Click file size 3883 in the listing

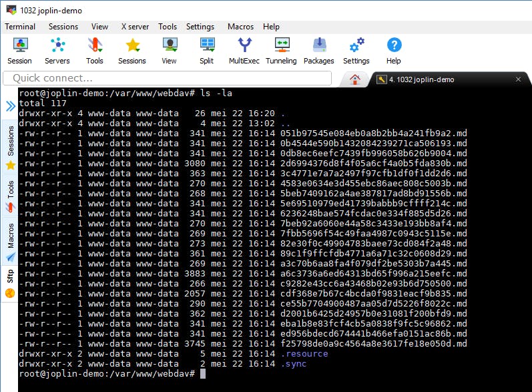click(195, 274)
